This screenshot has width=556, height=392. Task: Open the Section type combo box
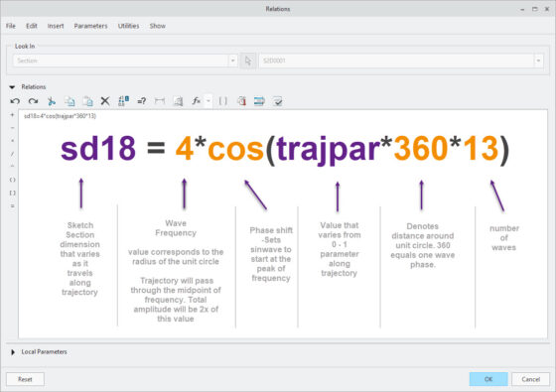tap(125, 61)
